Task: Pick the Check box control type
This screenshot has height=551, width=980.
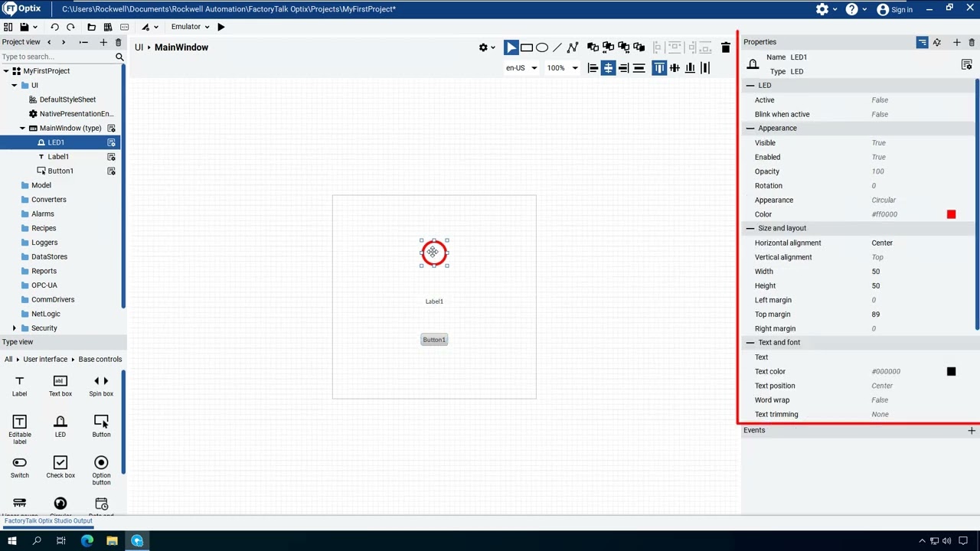Action: [60, 467]
